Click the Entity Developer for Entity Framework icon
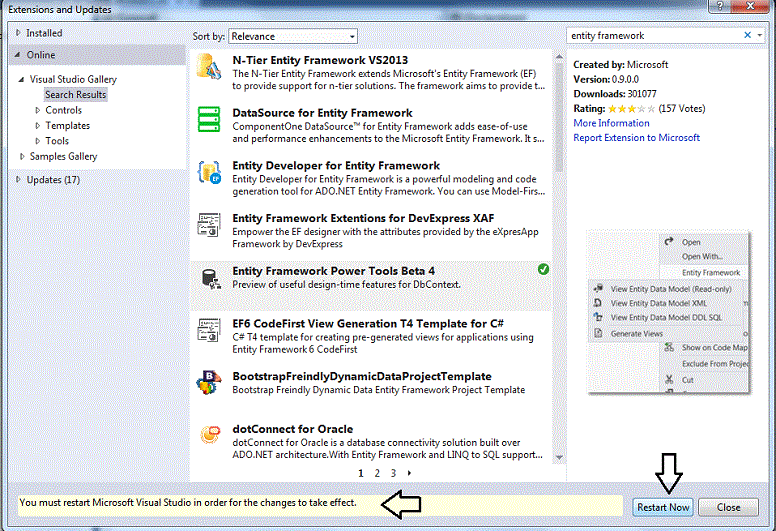776x531 pixels. 208,172
